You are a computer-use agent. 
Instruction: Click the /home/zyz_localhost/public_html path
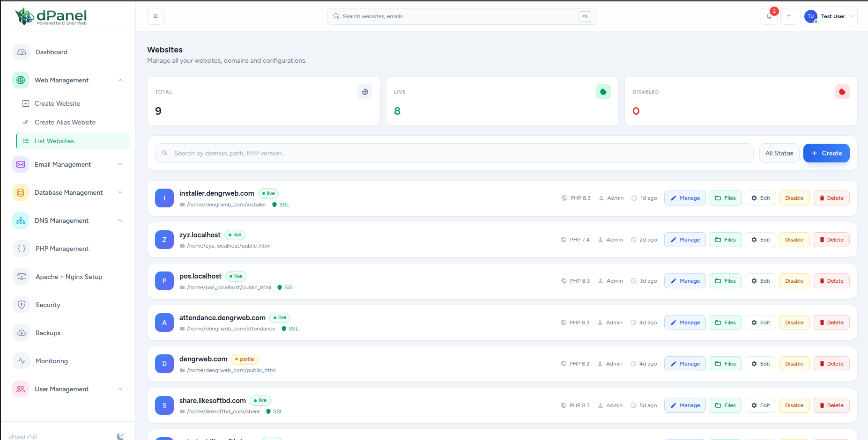coord(229,246)
